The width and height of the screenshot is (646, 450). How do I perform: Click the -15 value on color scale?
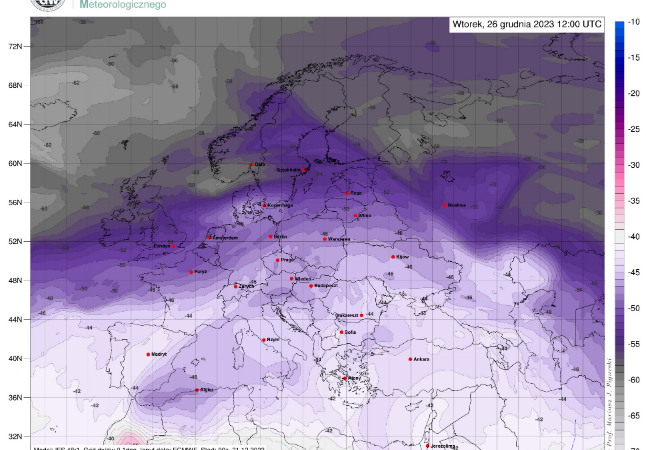coord(634,58)
